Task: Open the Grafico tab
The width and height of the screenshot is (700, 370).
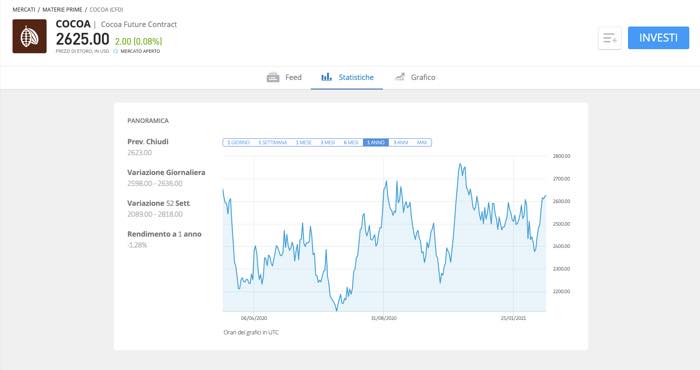Action: [415, 77]
